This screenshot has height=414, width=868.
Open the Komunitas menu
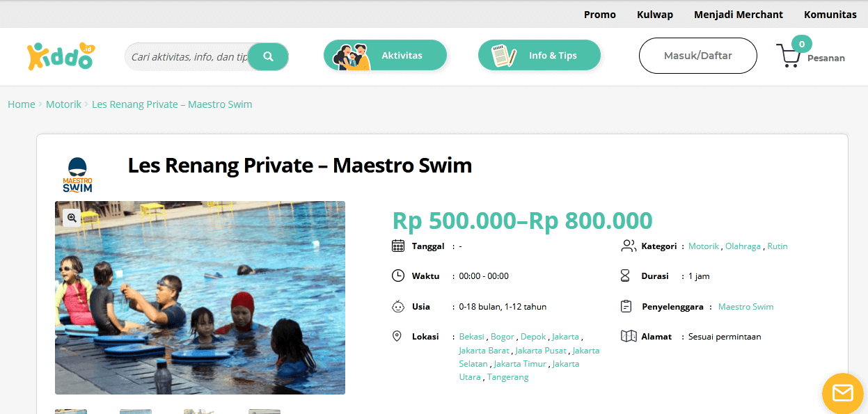830,15
